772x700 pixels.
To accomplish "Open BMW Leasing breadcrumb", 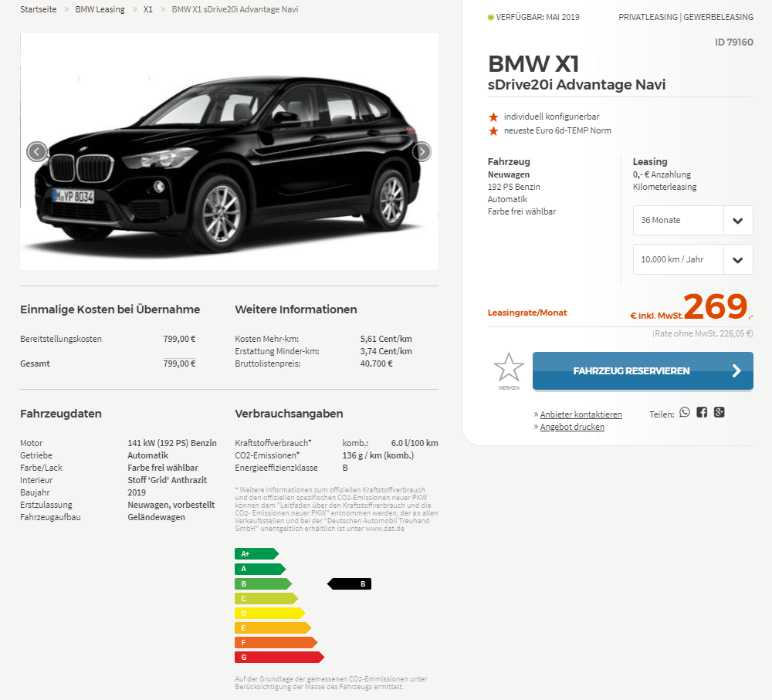I will pos(100,9).
